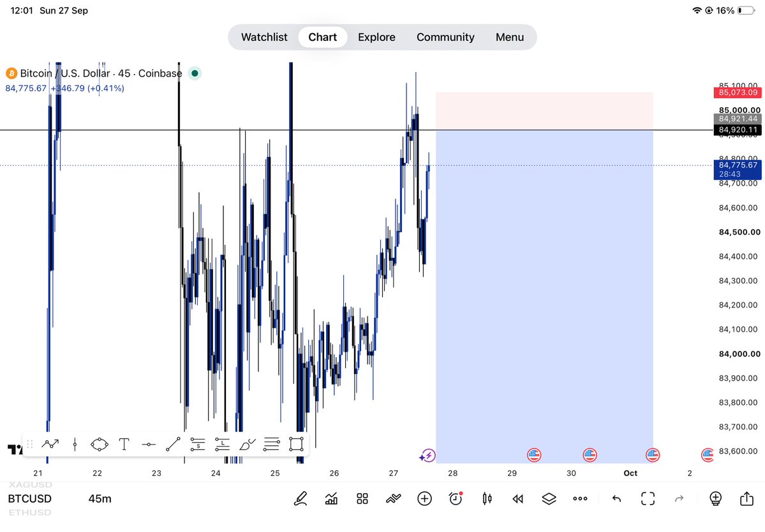Screen dimensions: 765x532
Task: Tap the 84,775.67 price legend value
Action: pyautogui.click(x=26, y=88)
